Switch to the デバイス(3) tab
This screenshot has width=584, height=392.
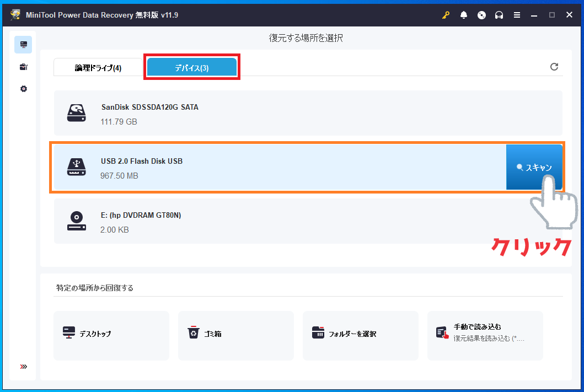tap(192, 67)
